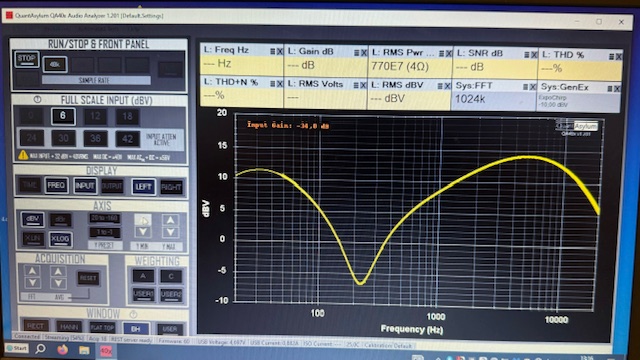Decrease averages with AVG down arrow
The height and width of the screenshot is (360, 640).
click(58, 283)
